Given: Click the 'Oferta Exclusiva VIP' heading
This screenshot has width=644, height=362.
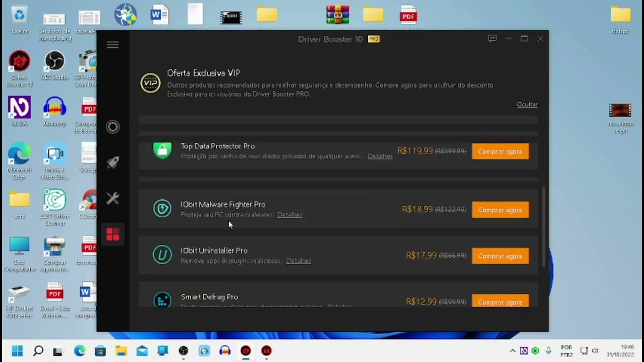Looking at the screenshot, I should point(203,73).
